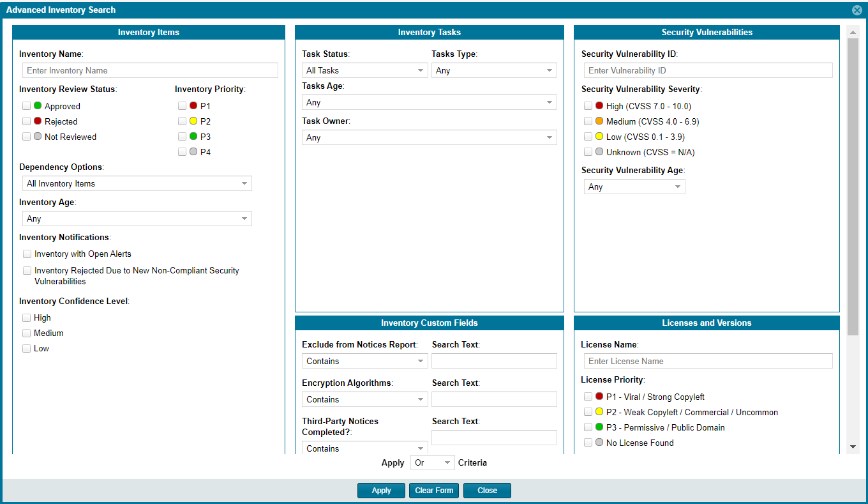
Task: Click the yellow P2 inventory priority icon
Action: pos(193,121)
